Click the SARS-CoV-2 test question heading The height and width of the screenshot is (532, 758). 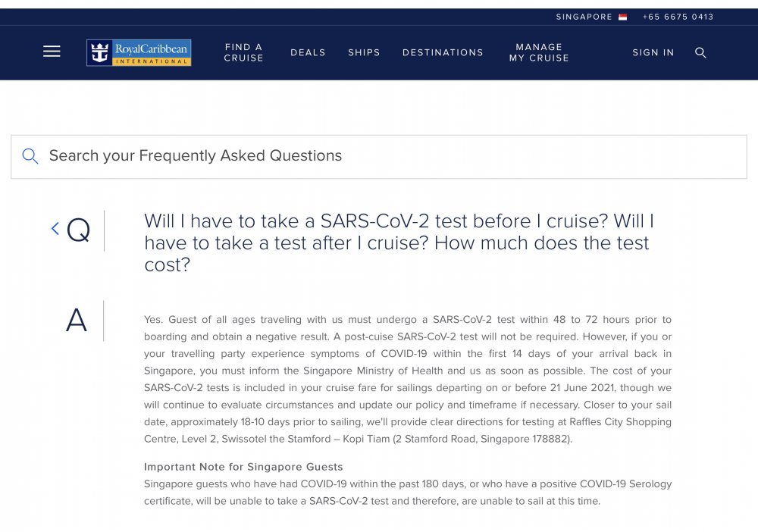pyautogui.click(x=399, y=243)
